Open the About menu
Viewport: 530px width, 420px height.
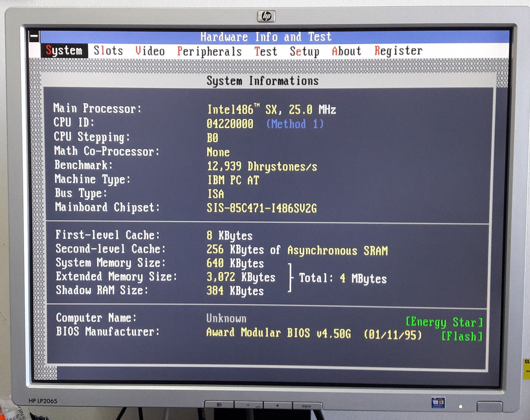tap(346, 51)
